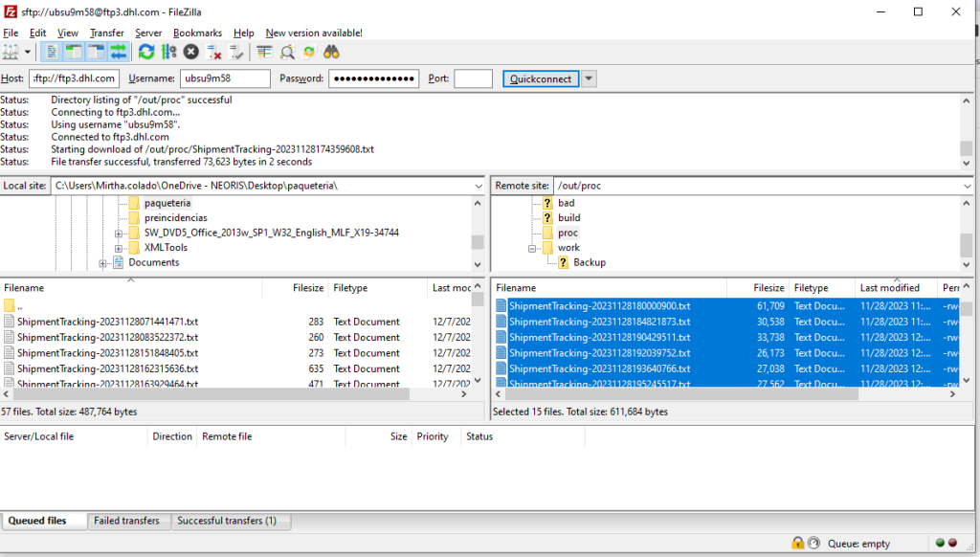Click the encryption lock status icon
Screen dimensions: 980x557
click(797, 543)
